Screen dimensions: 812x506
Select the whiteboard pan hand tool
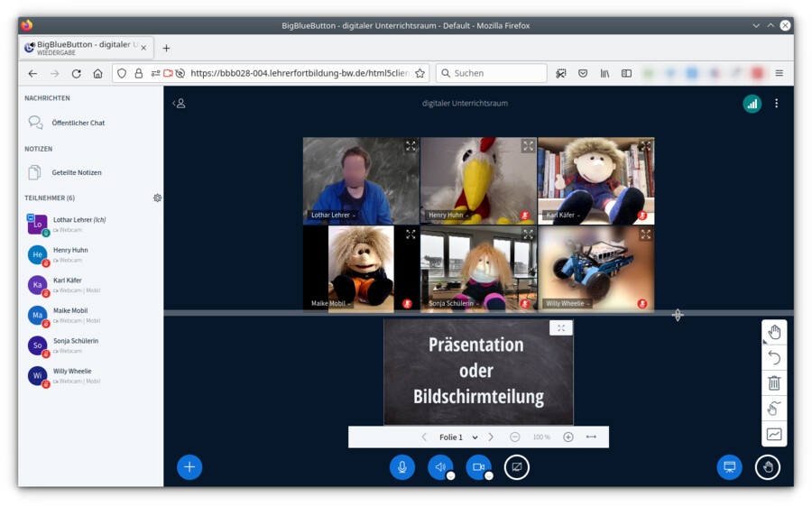click(774, 333)
